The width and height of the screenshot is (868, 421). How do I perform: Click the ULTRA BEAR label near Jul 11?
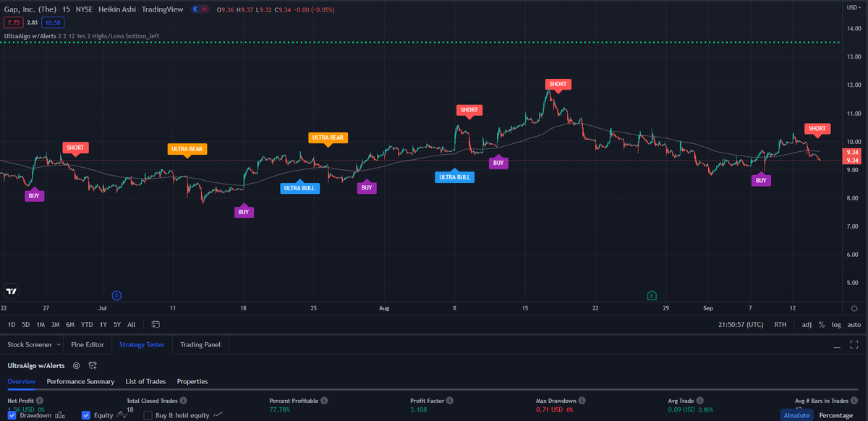pyautogui.click(x=187, y=150)
